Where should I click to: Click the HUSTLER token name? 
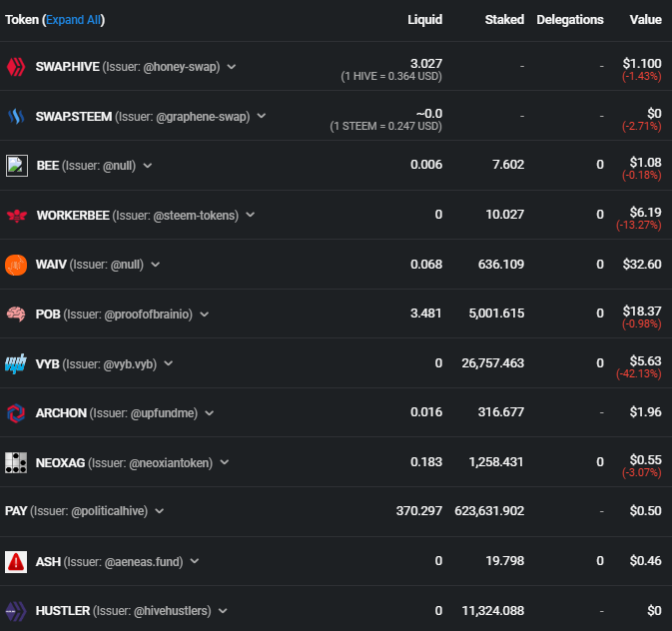click(x=63, y=611)
